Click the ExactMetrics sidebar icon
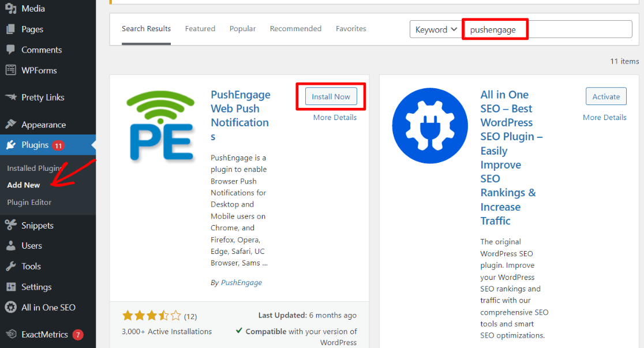The width and height of the screenshot is (644, 348). point(11,334)
